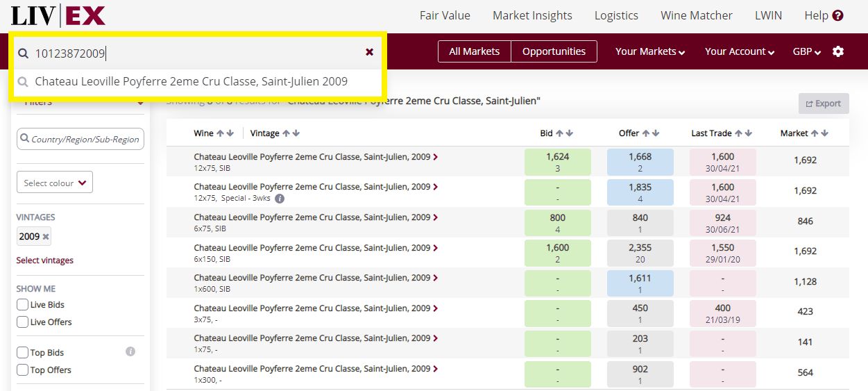Click the 800 bid cell

point(558,222)
